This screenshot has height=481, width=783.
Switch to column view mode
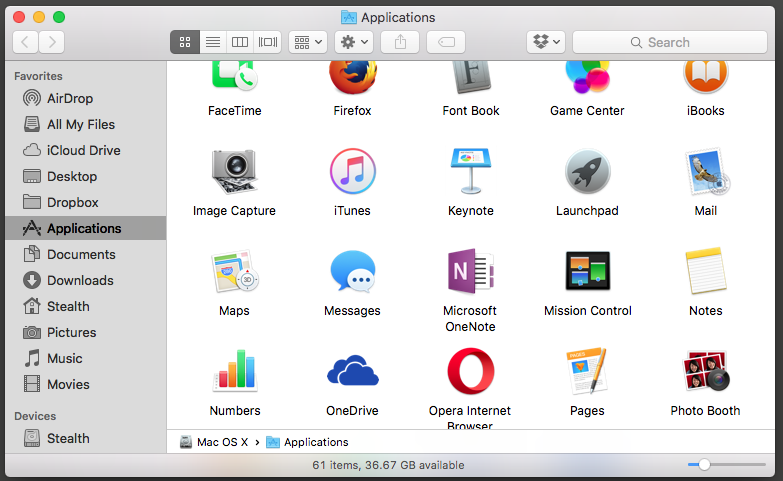click(239, 42)
